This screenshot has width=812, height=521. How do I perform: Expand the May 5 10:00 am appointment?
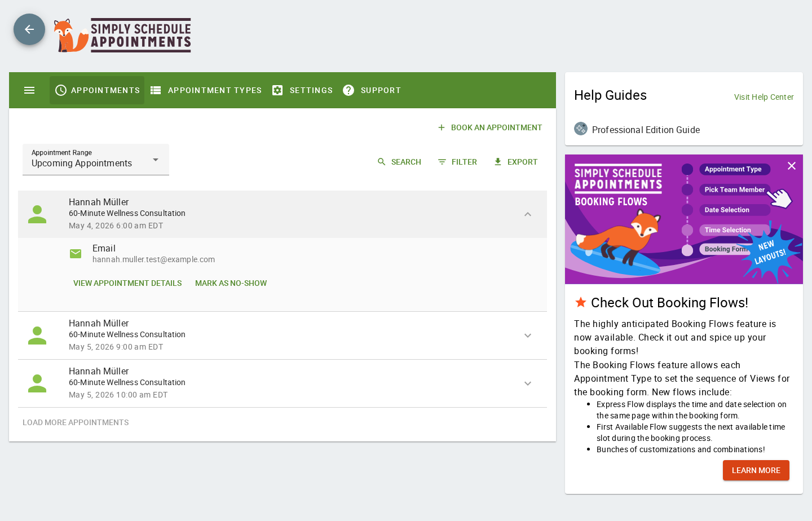pyautogui.click(x=528, y=383)
